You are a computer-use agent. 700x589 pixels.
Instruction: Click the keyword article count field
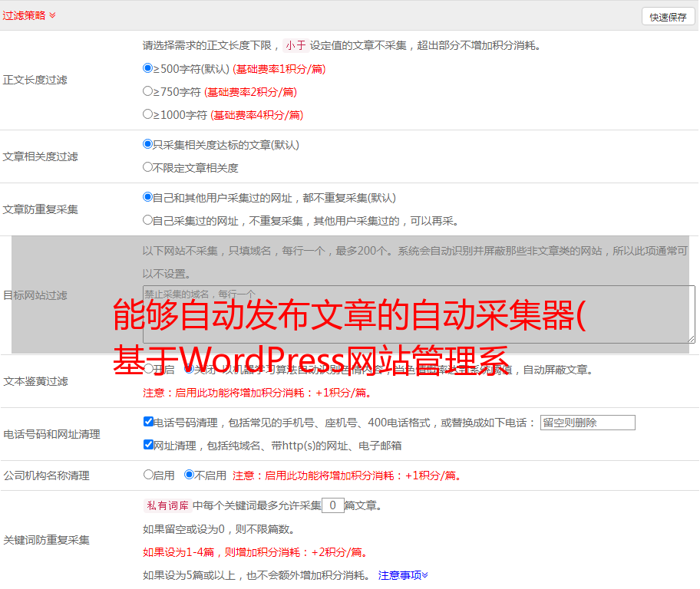coord(332,505)
